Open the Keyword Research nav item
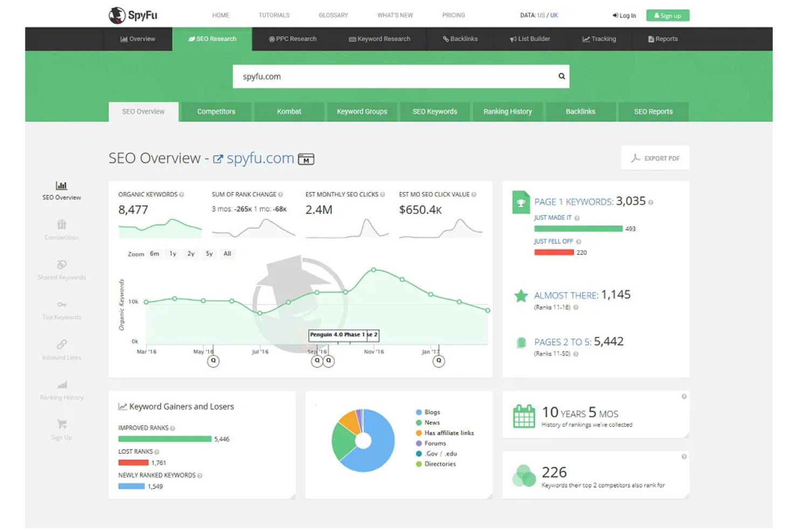This screenshot has height=532, width=798. (380, 39)
